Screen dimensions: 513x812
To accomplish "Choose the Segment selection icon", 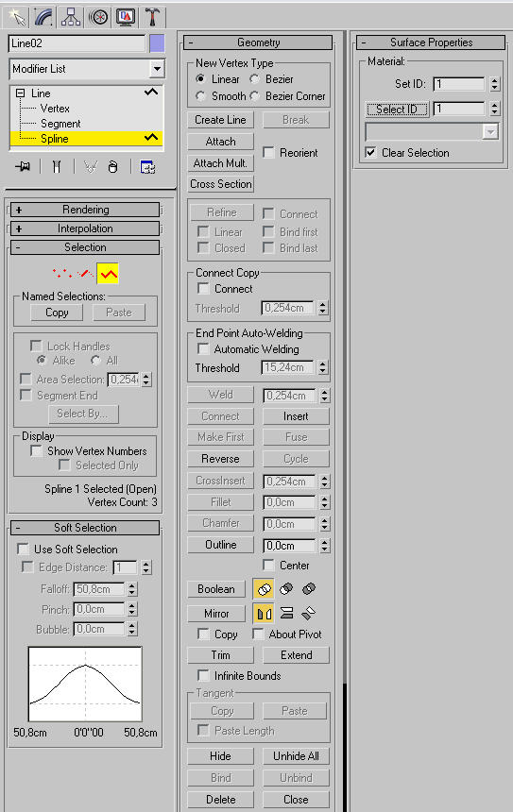I will (x=85, y=273).
